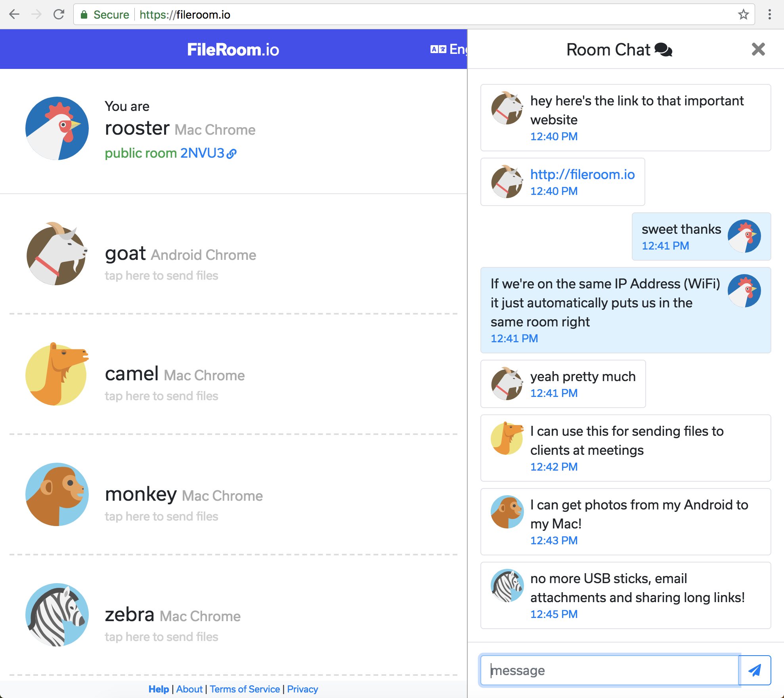Image resolution: width=784 pixels, height=698 pixels.
Task: Bookmark page with star icon
Action: (x=743, y=15)
